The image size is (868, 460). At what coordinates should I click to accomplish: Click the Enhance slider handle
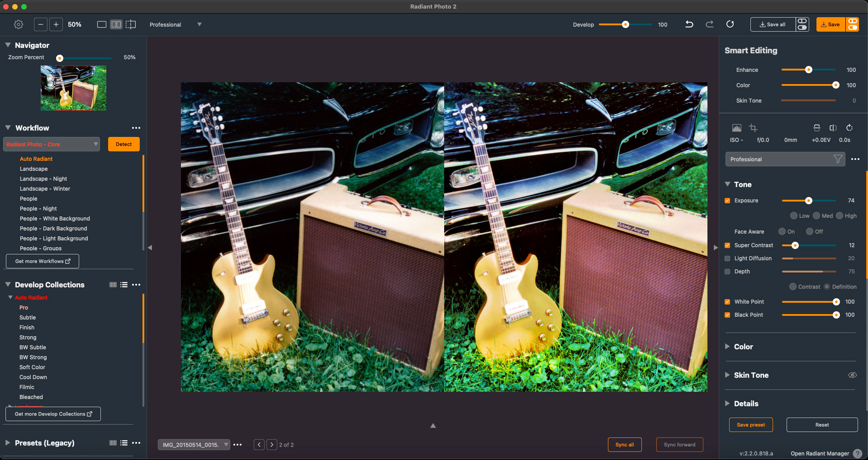[x=808, y=70]
